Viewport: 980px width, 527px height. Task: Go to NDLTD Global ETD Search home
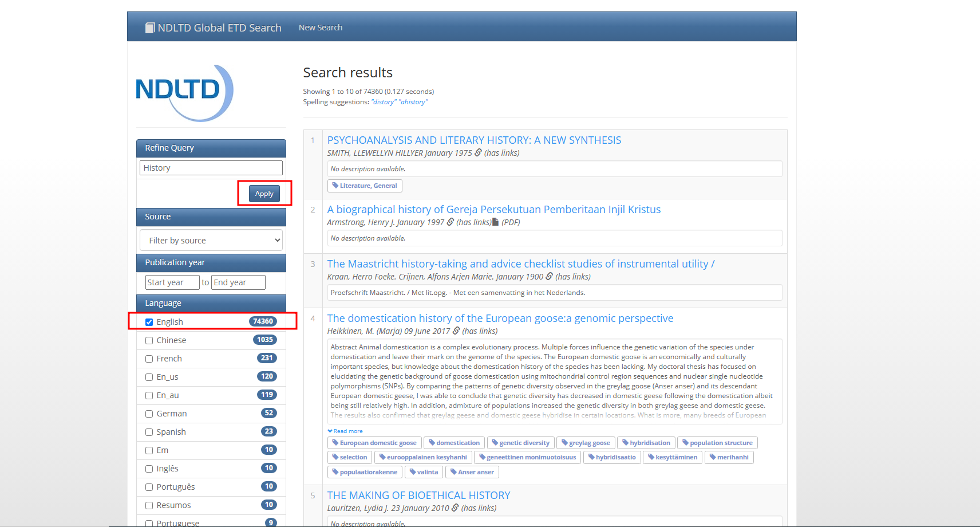click(219, 28)
